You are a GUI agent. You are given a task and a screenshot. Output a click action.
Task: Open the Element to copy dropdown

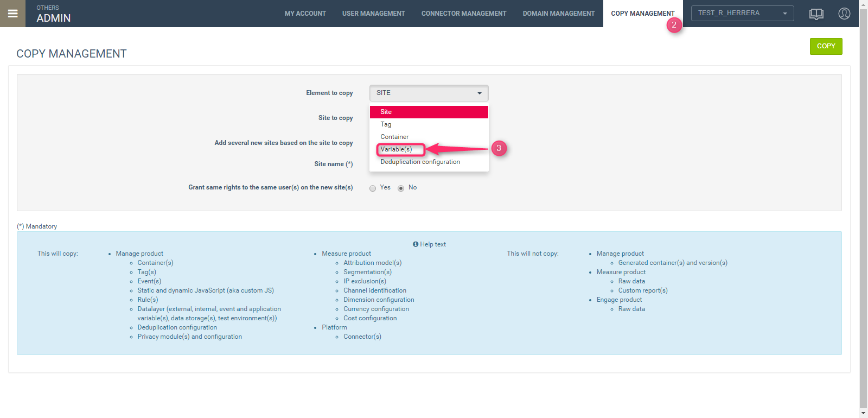coord(429,93)
